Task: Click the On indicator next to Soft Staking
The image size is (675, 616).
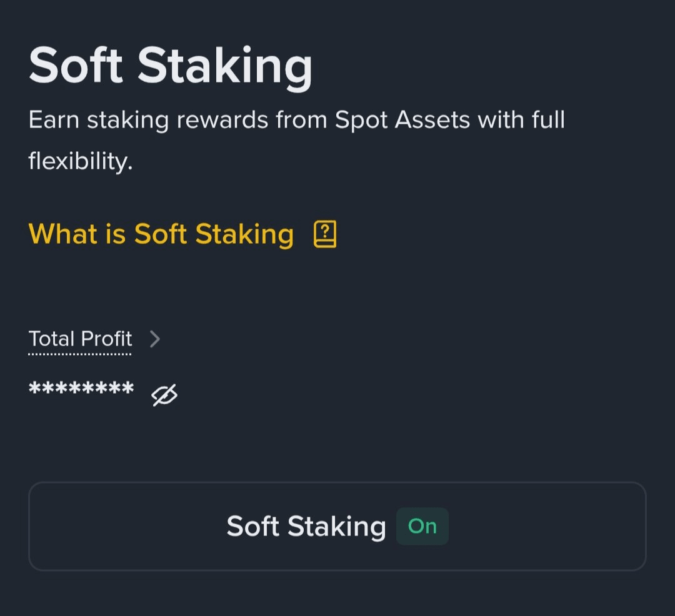Action: point(422,526)
